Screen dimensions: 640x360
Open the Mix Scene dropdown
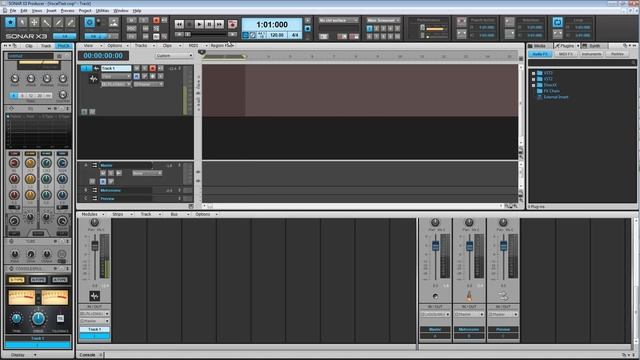tap(383, 20)
